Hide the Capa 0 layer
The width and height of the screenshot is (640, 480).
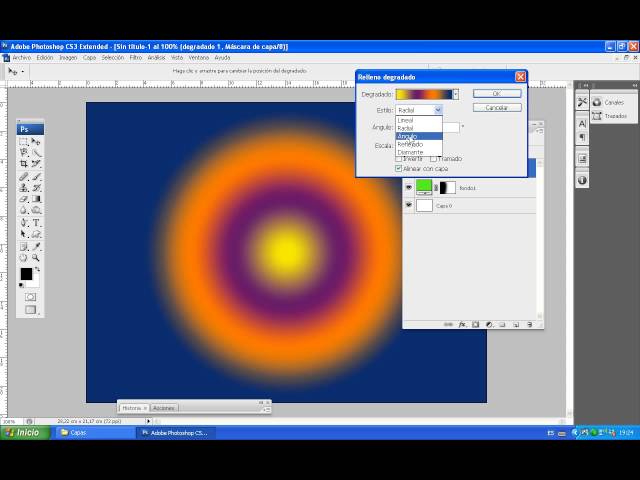pyautogui.click(x=409, y=205)
